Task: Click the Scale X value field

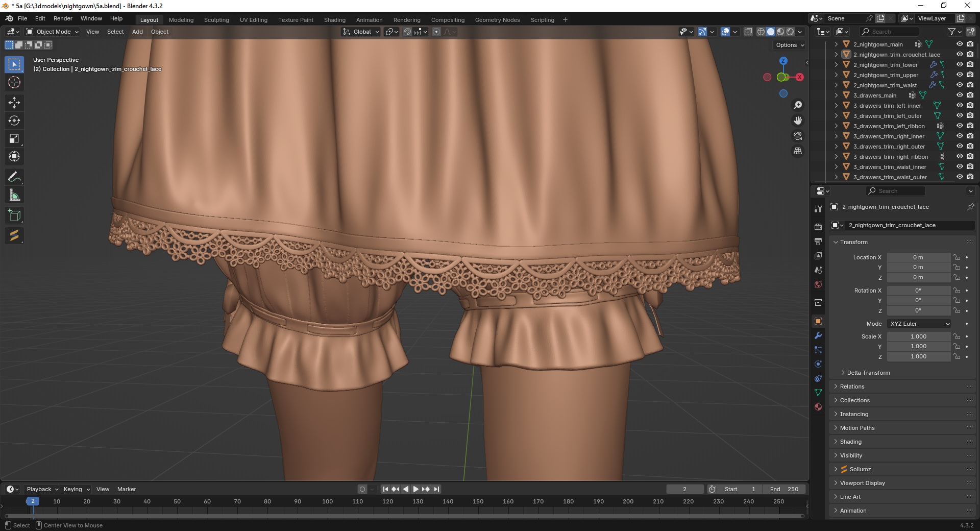Action: click(x=918, y=336)
